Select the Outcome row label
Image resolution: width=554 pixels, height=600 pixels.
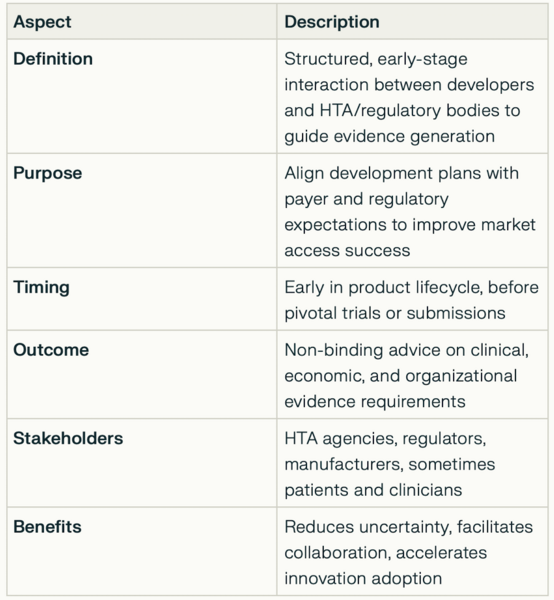tap(51, 350)
